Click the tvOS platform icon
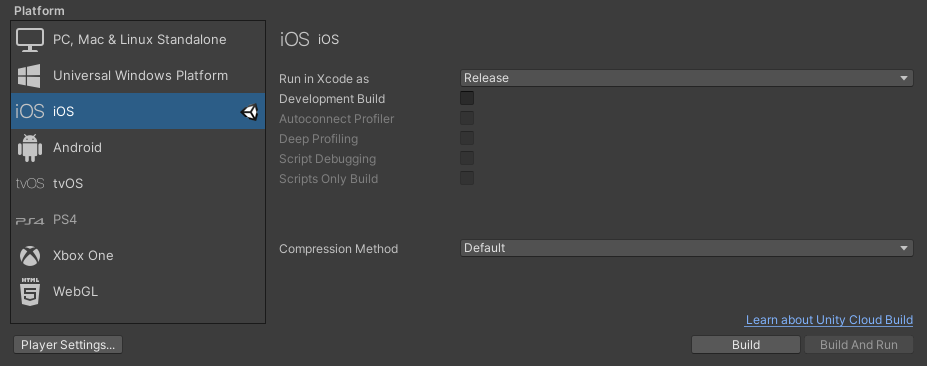Image resolution: width=927 pixels, height=366 pixels. 30,184
